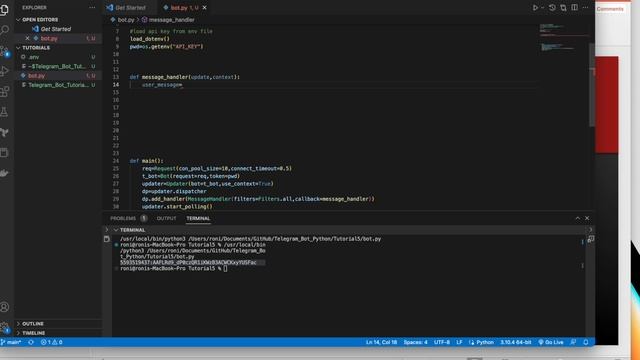The width and height of the screenshot is (640, 360).
Task: Click the updater.start_polling() line
Action: pos(177,207)
